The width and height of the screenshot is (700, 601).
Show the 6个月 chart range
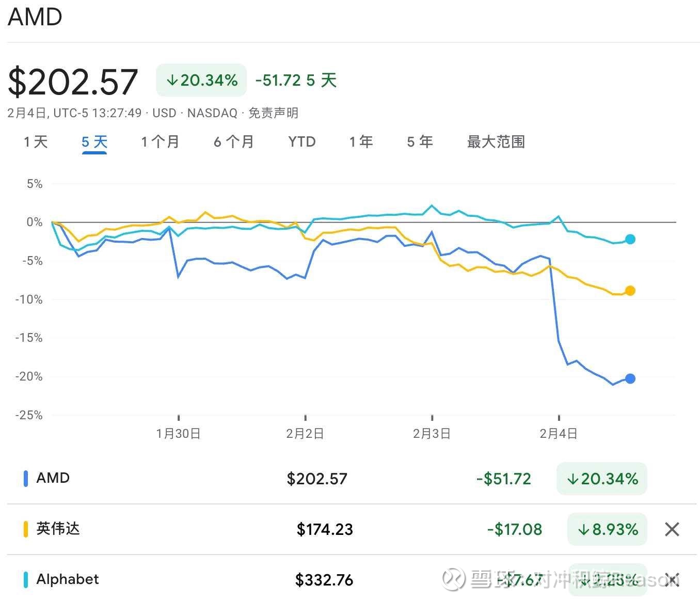tap(234, 142)
